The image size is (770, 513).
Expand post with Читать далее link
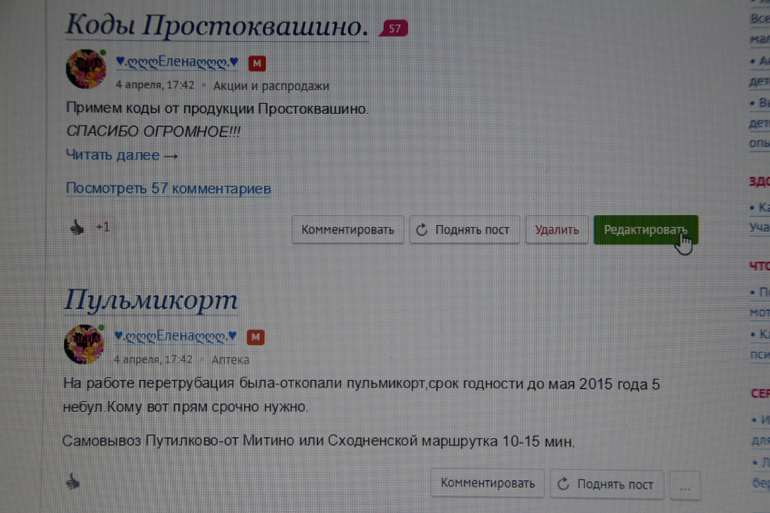121,155
